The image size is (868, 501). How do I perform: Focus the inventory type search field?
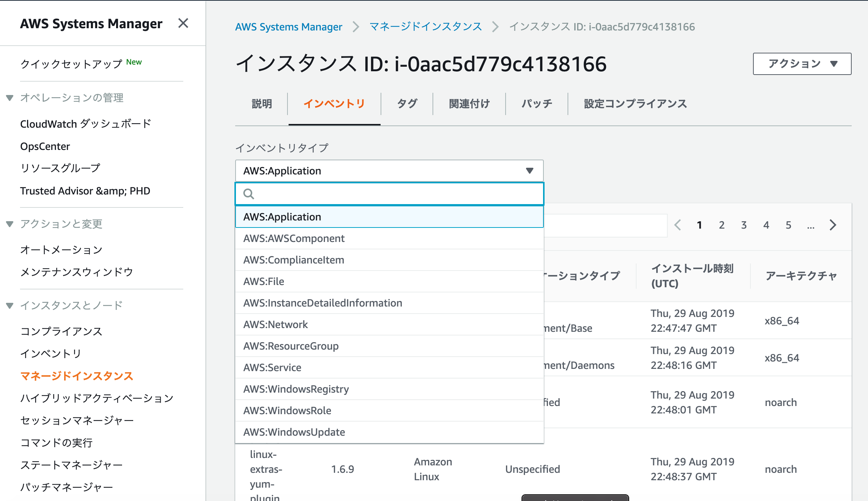[389, 194]
